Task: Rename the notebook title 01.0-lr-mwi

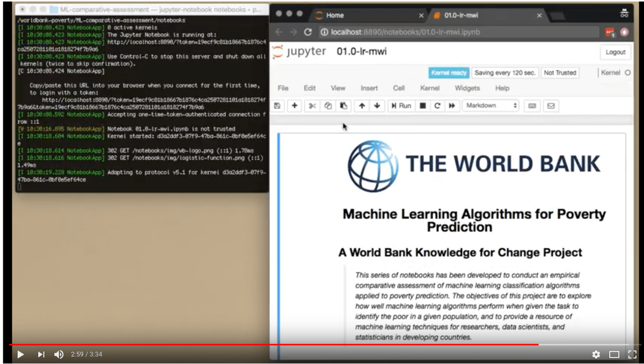Action: [x=362, y=52]
